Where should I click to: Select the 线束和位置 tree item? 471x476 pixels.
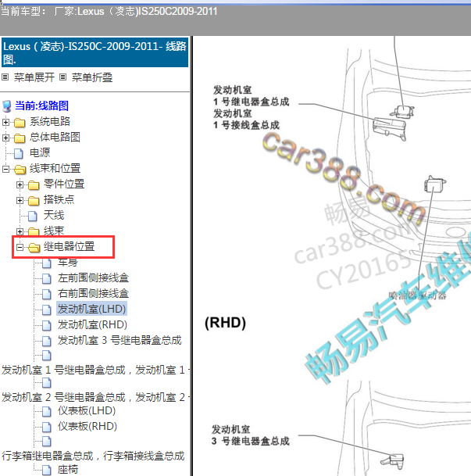coord(55,169)
